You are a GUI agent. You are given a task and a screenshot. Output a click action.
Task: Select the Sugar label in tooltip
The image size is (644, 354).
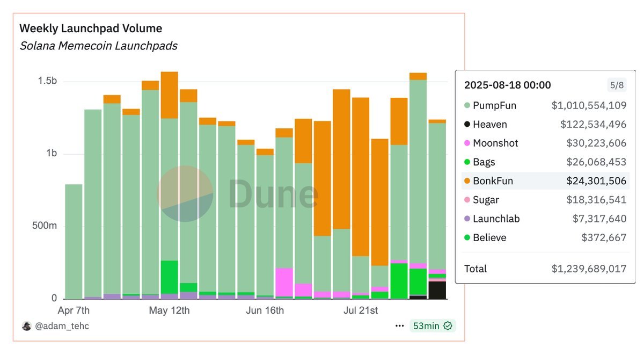coord(486,200)
